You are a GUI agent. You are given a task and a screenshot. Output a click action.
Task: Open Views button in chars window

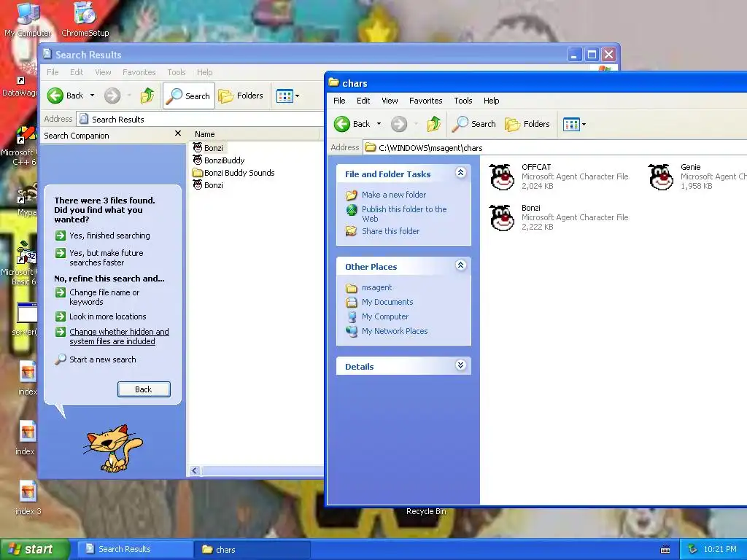pos(570,124)
